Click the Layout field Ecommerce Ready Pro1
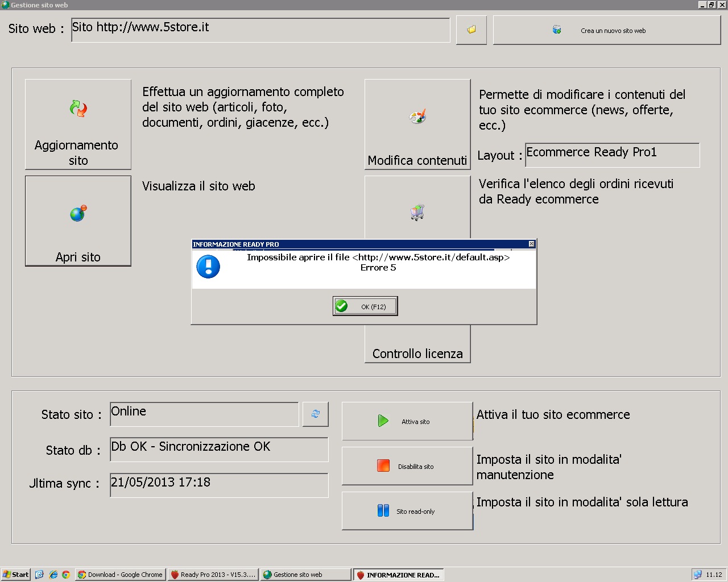This screenshot has height=582, width=728. pyautogui.click(x=612, y=155)
